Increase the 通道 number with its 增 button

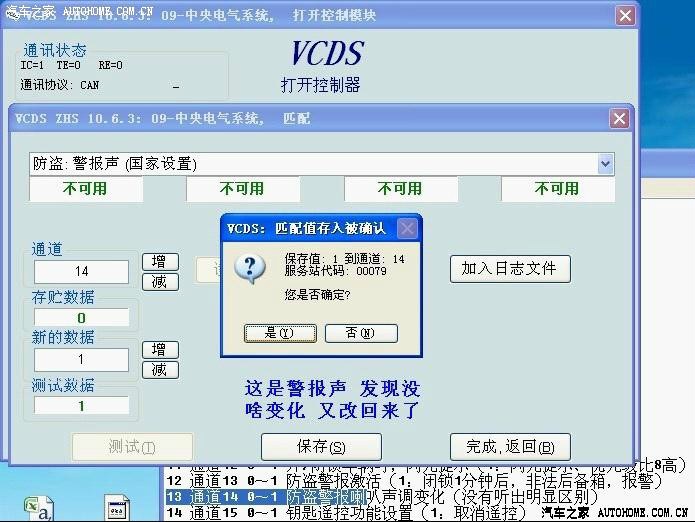coord(160,262)
